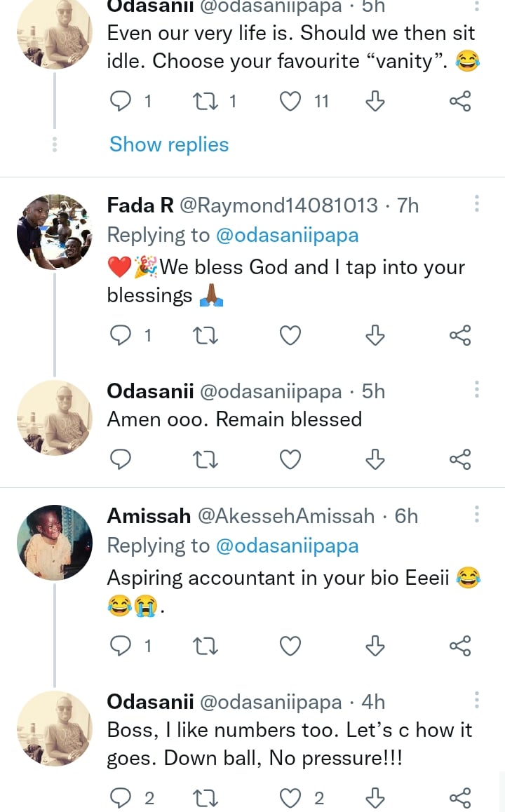
Task: Reply to "Amen ooo. Remain blessed" tweet
Action: coord(122,460)
